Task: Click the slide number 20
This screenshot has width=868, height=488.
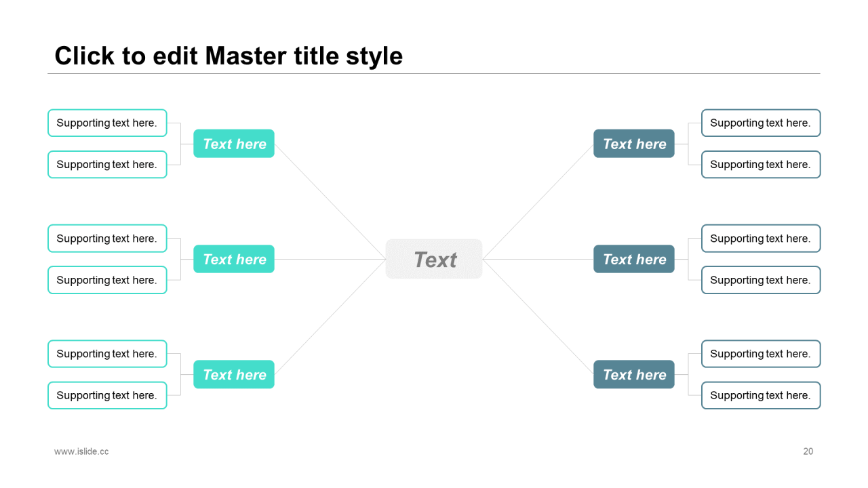Action: [x=808, y=451]
